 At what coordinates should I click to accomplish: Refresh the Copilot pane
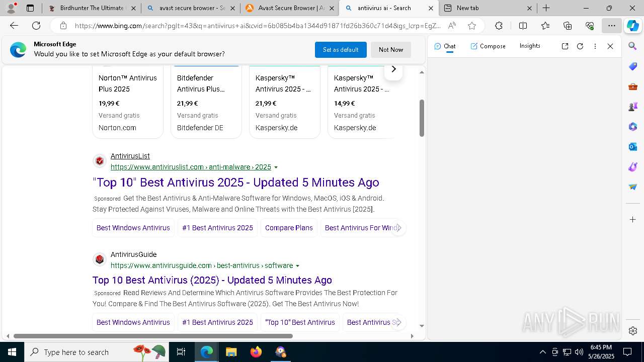point(580,46)
